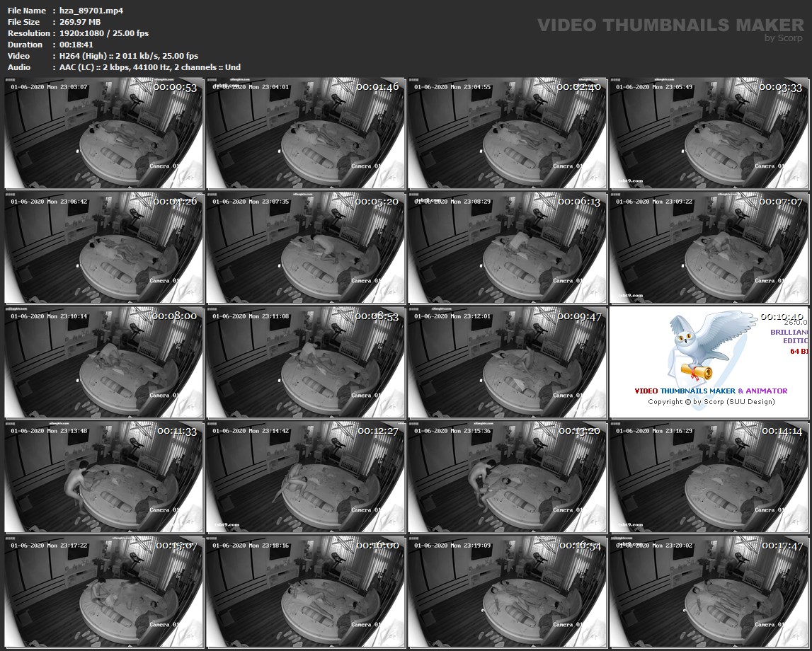Click the owl logo frame at 00:10:40

[709, 362]
